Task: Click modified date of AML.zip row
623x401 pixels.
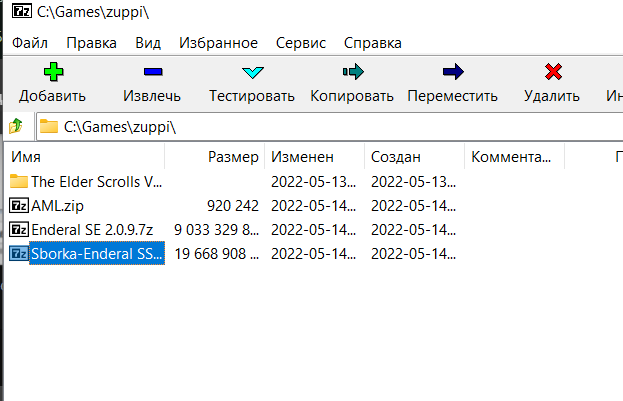Action: 313,206
